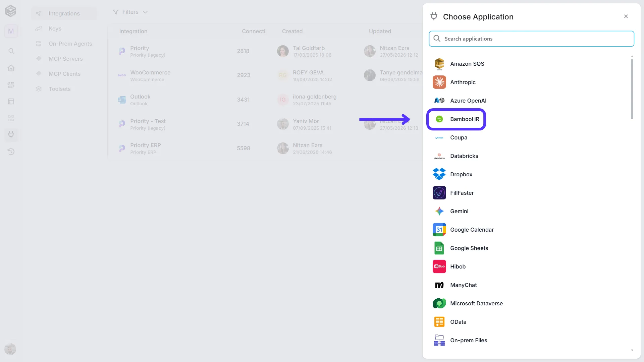Choose the ManyChat icon
The height and width of the screenshot is (362, 644).
click(x=439, y=285)
